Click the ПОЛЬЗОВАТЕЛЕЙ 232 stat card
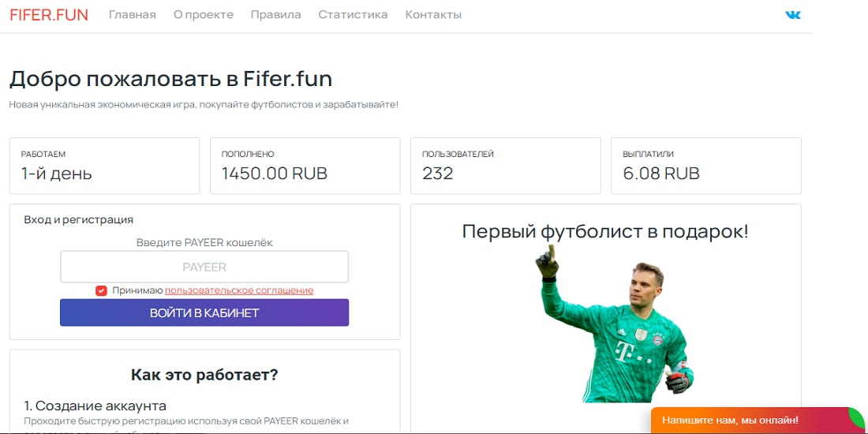This screenshot has width=868, height=434. click(505, 166)
